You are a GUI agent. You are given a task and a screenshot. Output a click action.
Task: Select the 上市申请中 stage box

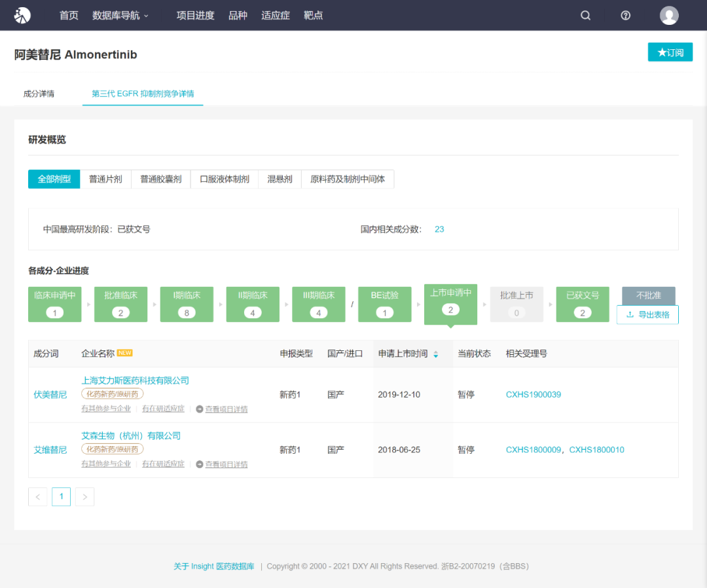[x=450, y=304]
